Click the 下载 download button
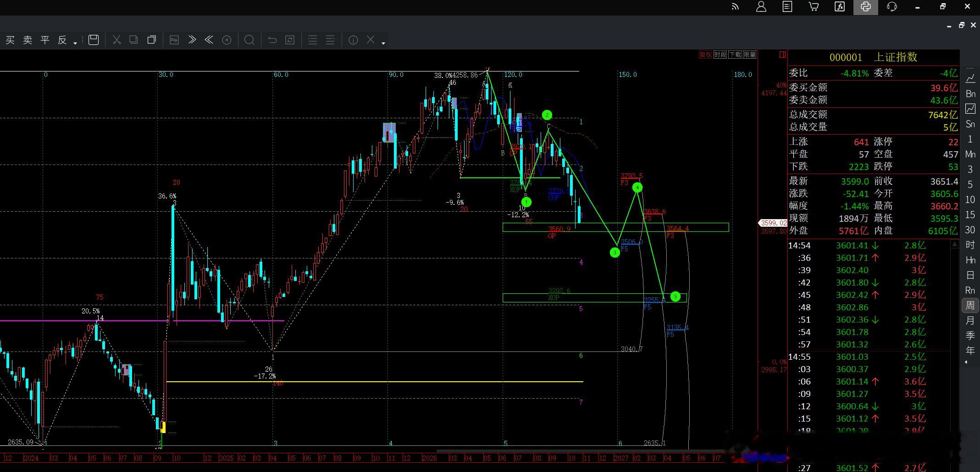This screenshot has height=472, width=980. pos(735,55)
